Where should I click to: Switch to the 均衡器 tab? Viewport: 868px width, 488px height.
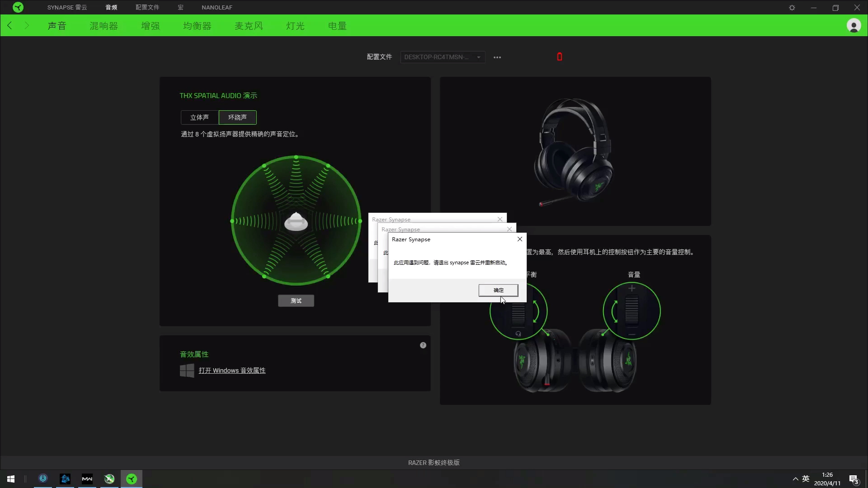(197, 26)
